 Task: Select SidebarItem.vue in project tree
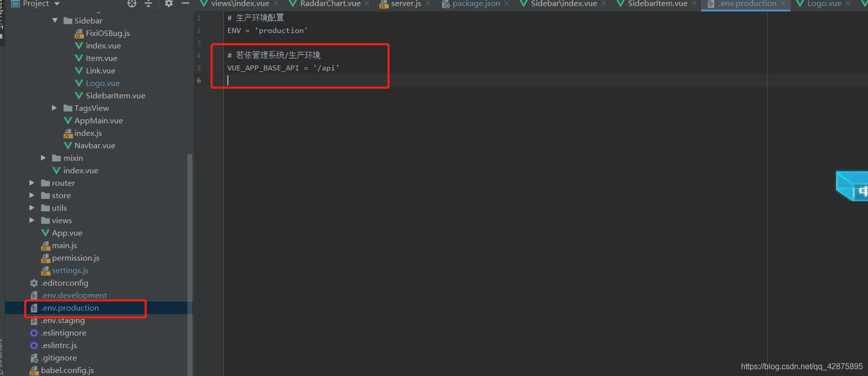(115, 95)
